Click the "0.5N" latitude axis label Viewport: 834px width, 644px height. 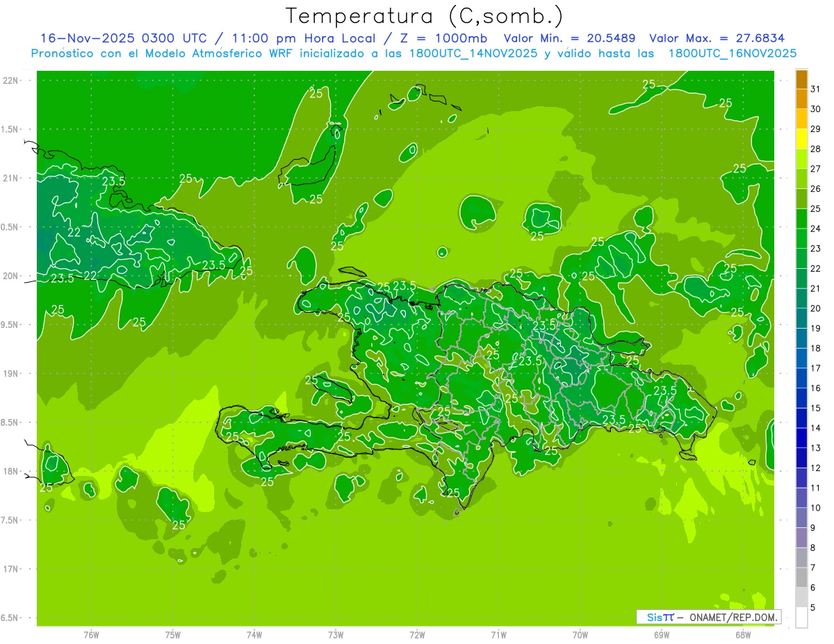click(x=10, y=227)
